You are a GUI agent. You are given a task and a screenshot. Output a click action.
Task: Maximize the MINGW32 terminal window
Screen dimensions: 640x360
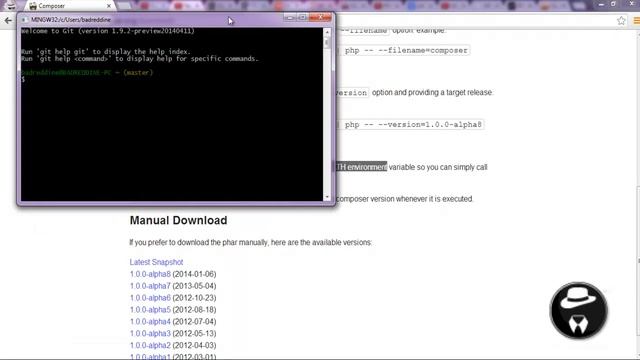tap(302, 17)
